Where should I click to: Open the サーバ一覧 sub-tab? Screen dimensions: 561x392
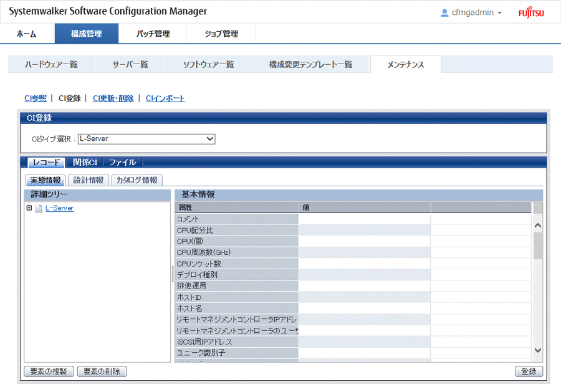130,64
